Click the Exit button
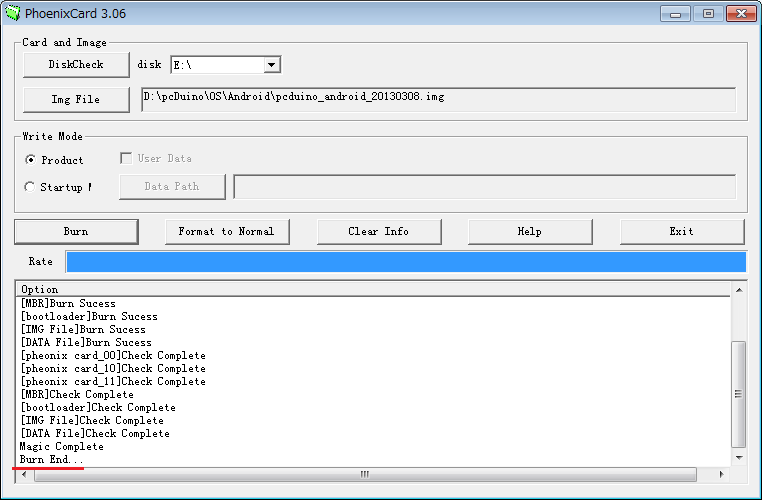Viewport: 762px width, 500px height. click(x=682, y=232)
